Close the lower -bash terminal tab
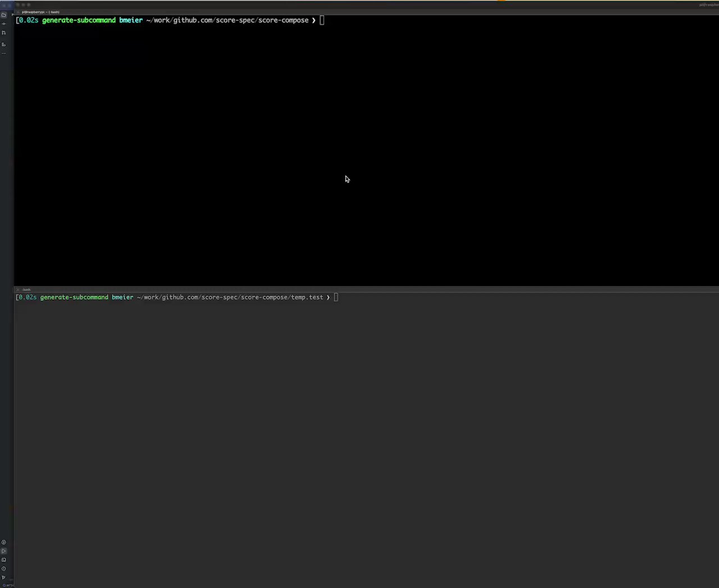Image resolution: width=719 pixels, height=588 pixels. tap(18, 290)
